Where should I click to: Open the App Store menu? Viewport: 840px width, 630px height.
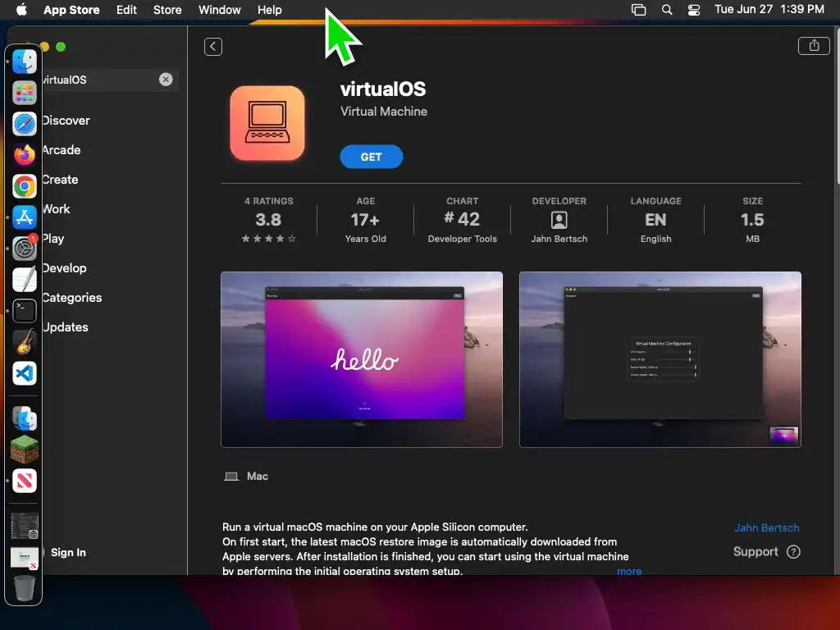[71, 10]
